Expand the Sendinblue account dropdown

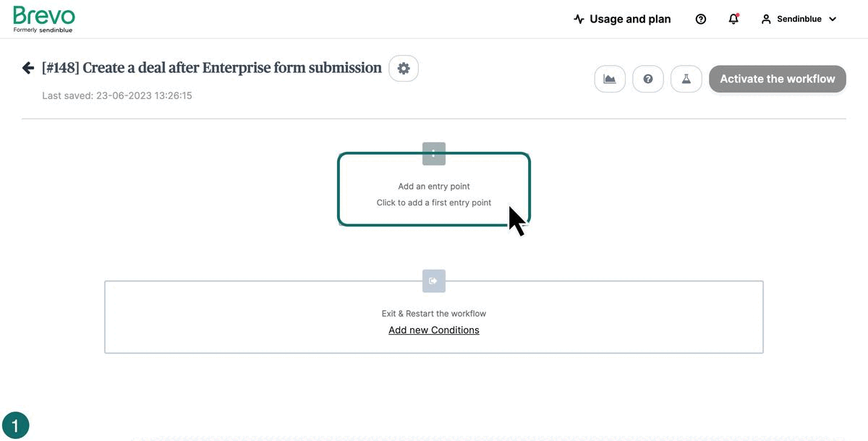[833, 20]
